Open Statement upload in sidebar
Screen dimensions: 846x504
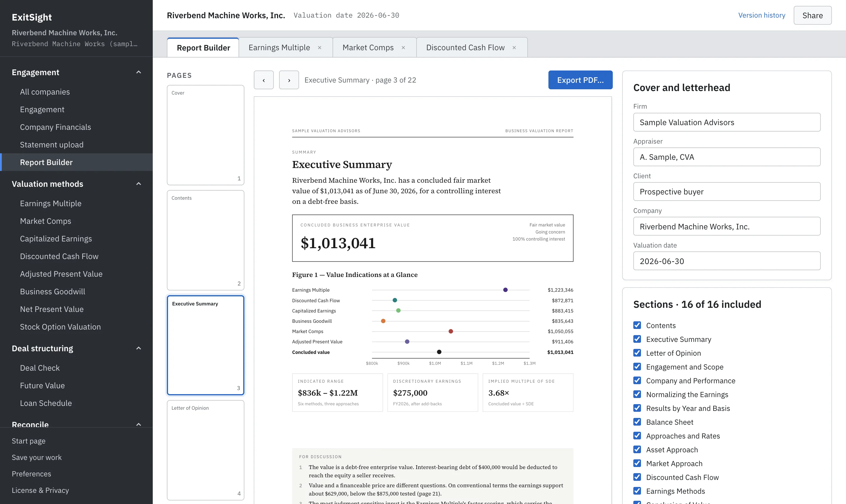76,145
